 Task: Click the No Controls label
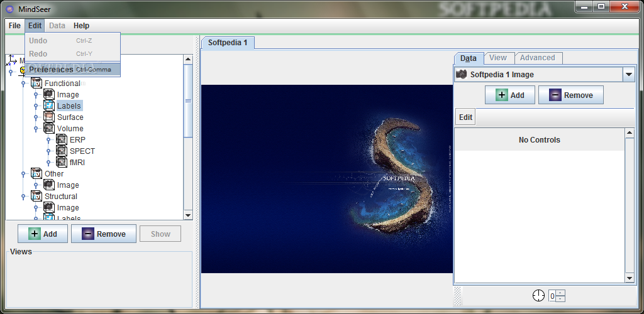pos(539,140)
